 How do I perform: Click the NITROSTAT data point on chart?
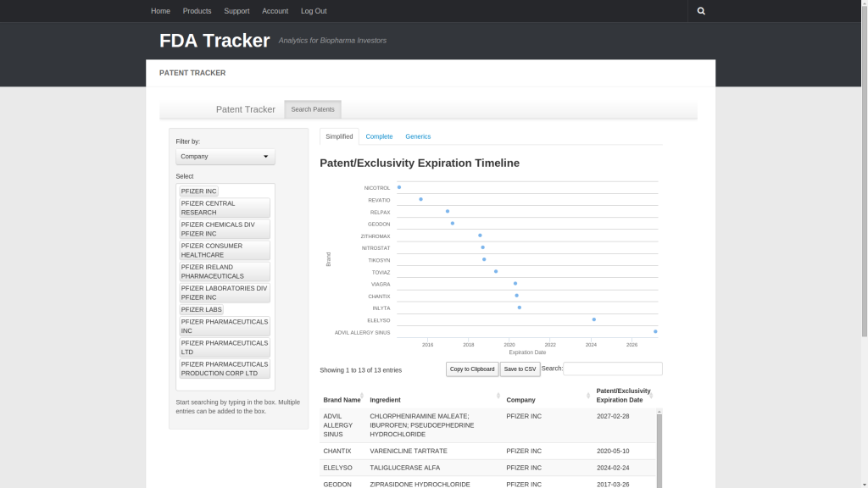click(482, 247)
